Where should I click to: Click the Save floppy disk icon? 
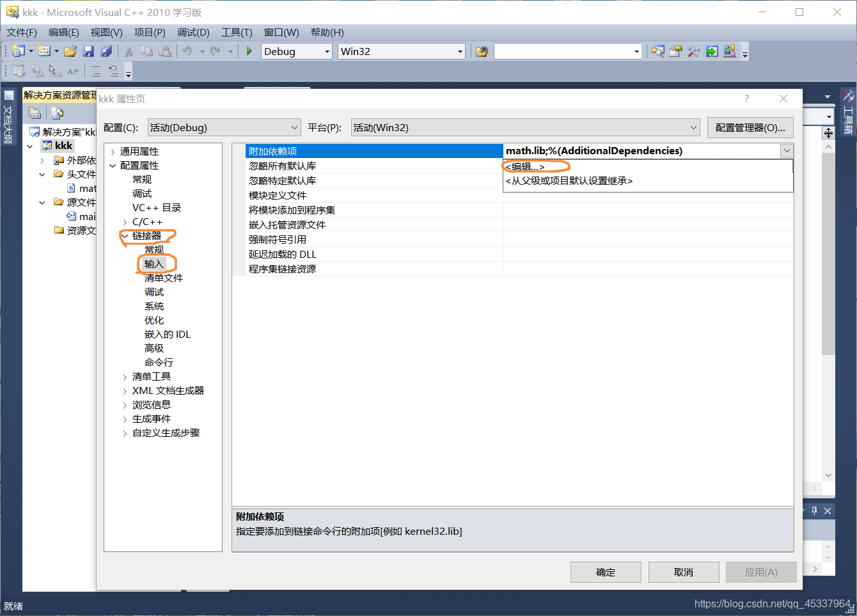click(88, 51)
